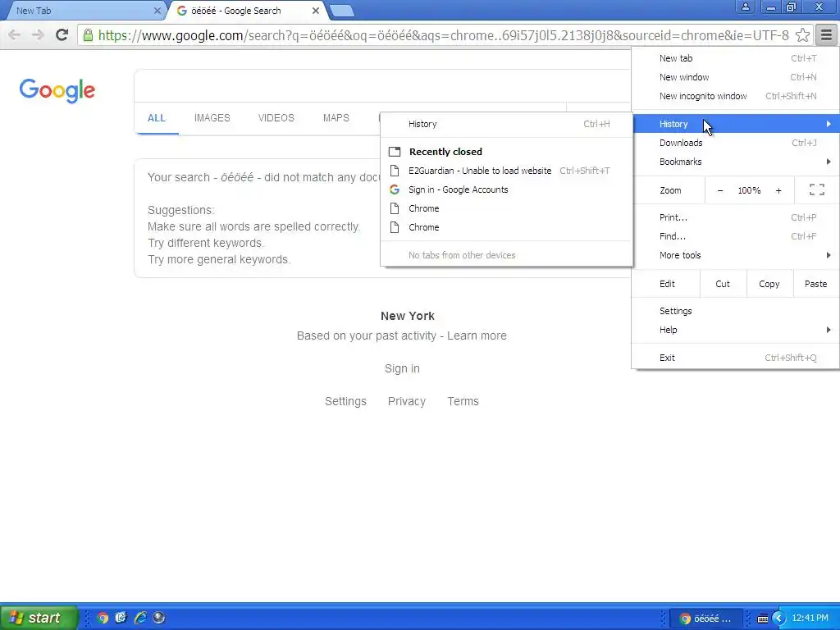Click the browser back arrow

tap(15, 35)
